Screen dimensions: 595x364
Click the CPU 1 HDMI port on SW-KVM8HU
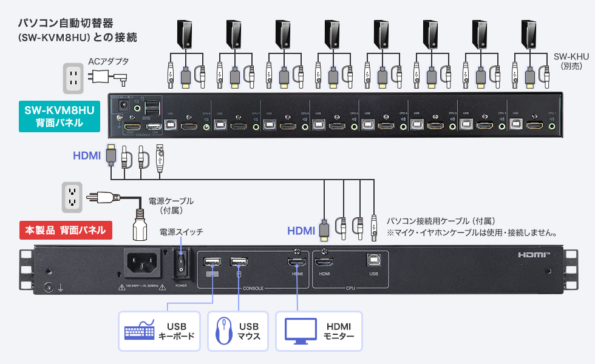534,125
